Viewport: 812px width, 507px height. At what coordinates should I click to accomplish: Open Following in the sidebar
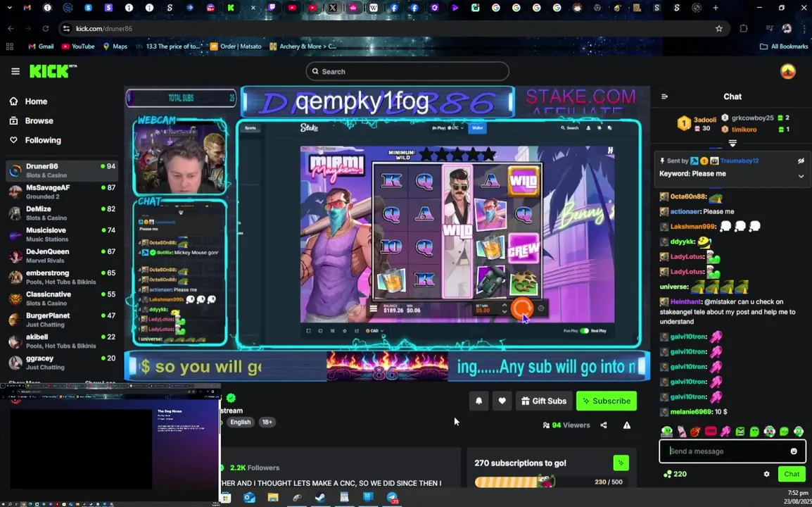coord(35,140)
